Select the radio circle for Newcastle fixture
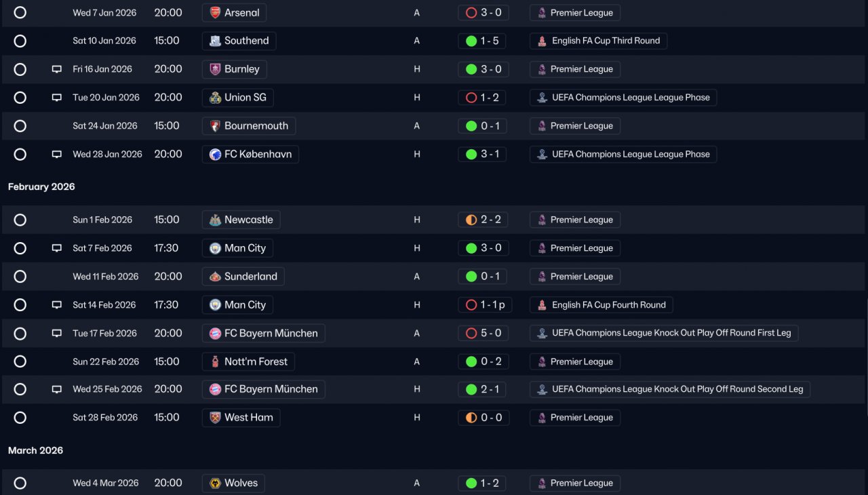 pos(20,220)
